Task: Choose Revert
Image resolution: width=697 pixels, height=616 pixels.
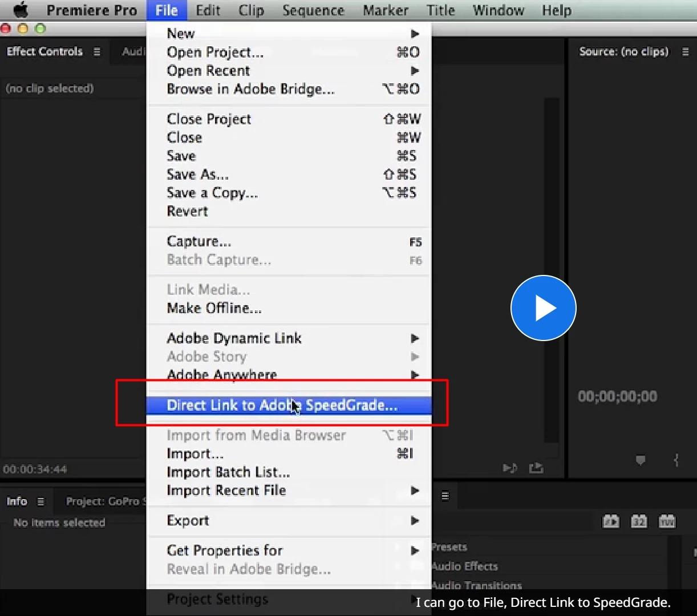Action: point(289,211)
